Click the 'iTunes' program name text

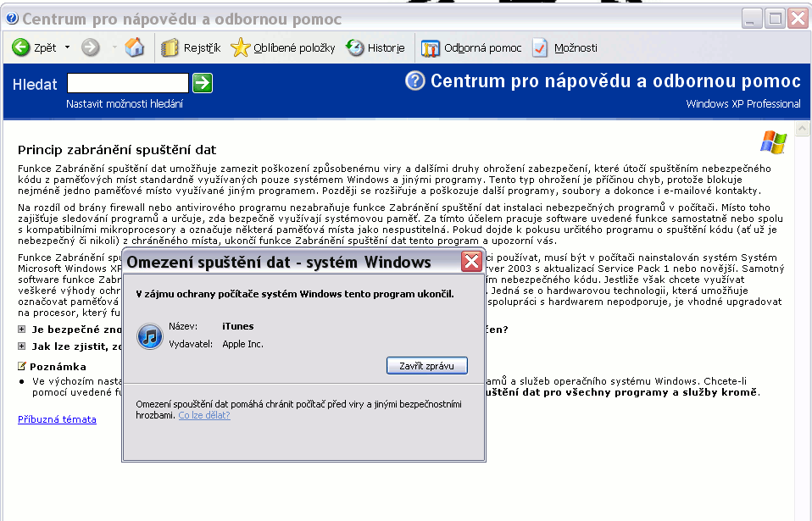(237, 326)
